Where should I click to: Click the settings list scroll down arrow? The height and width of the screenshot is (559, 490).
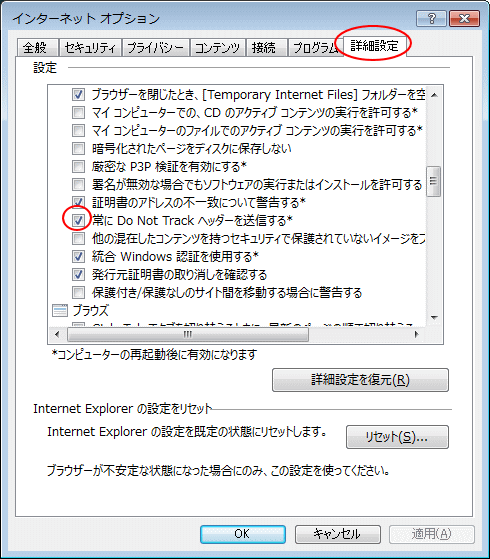pos(434,317)
